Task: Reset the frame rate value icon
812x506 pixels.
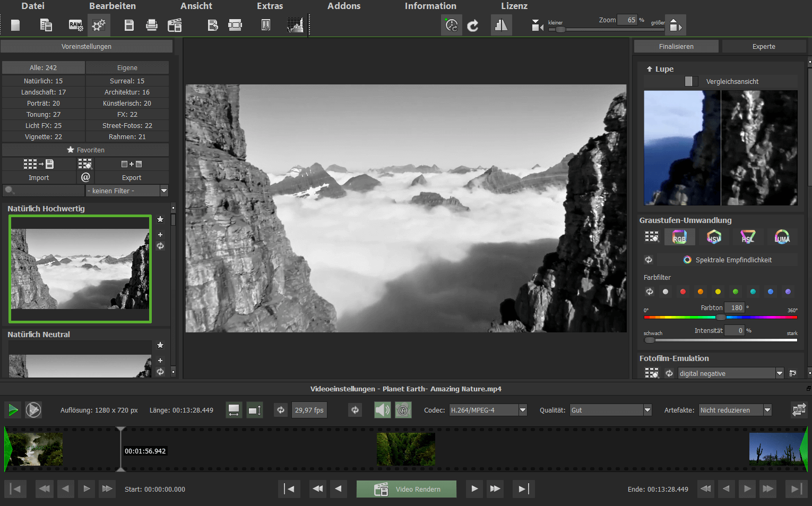Action: (x=281, y=410)
